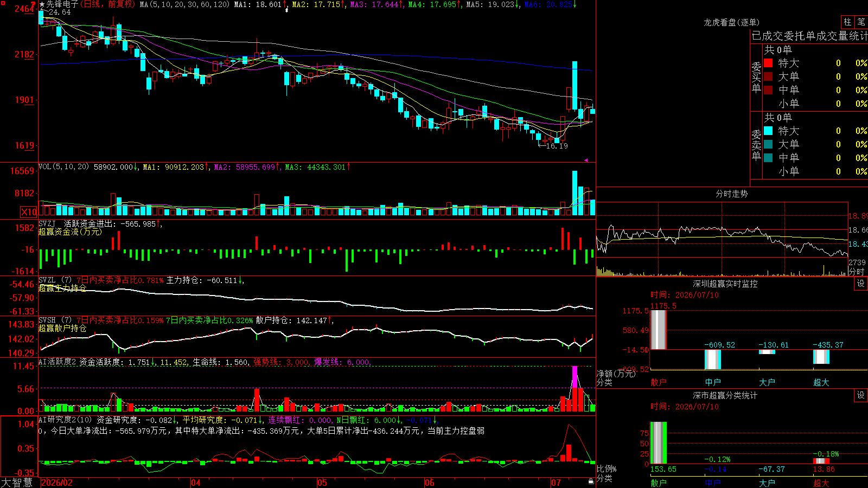Click the 龙虎看盘(逐单) panel title
Image resolution: width=868 pixels, height=488 pixels.
click(731, 22)
